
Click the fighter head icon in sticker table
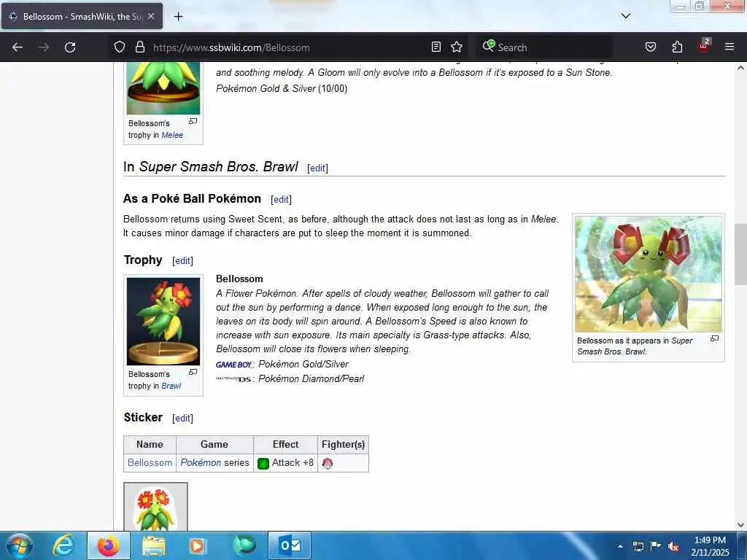click(x=328, y=463)
